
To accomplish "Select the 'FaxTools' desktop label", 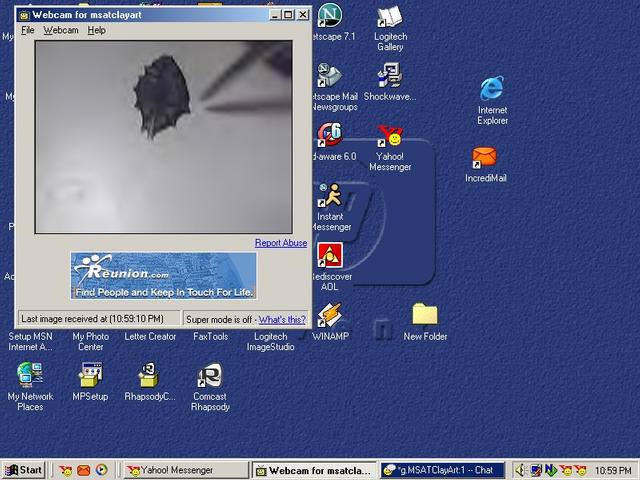I will (x=210, y=337).
